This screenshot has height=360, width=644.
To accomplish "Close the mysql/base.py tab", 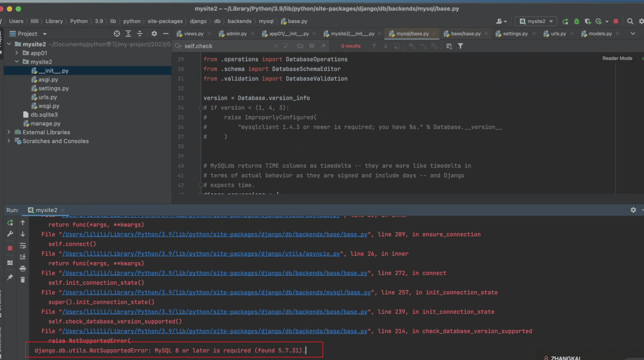I will pos(434,33).
